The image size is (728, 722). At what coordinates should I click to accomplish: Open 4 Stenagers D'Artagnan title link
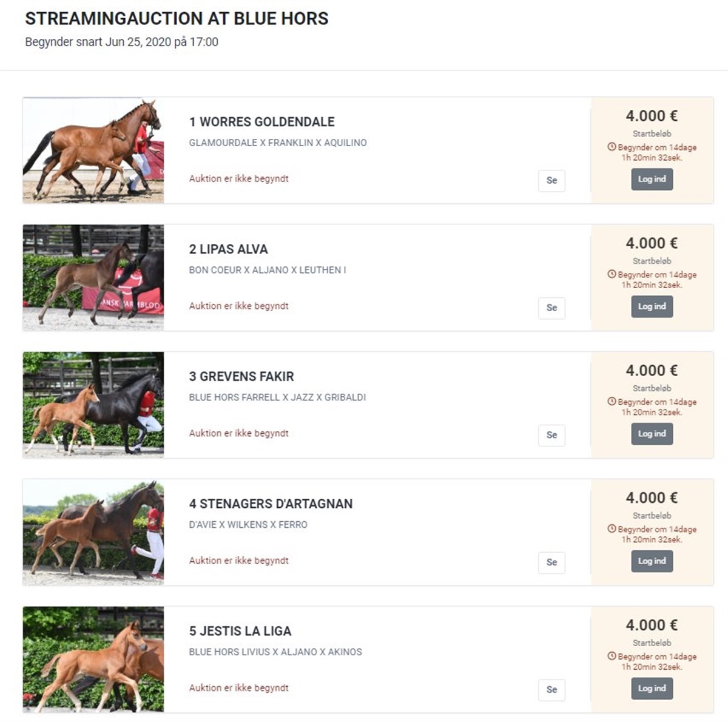271,504
